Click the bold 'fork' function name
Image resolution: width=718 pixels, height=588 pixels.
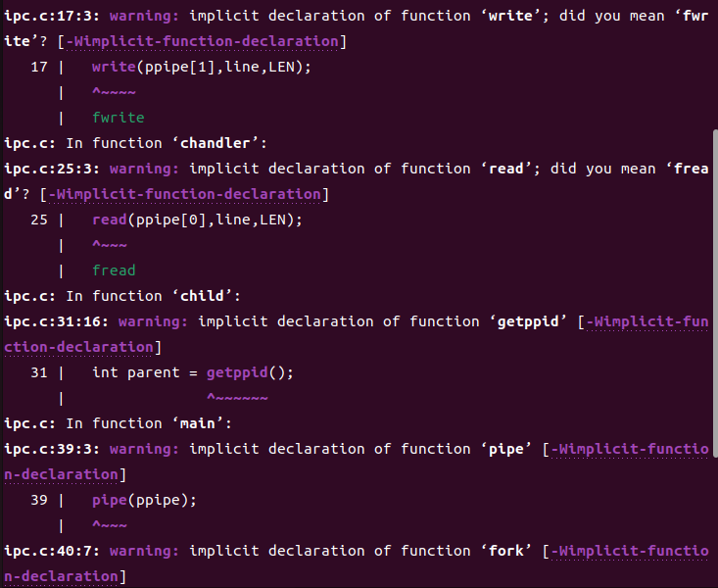506,551
